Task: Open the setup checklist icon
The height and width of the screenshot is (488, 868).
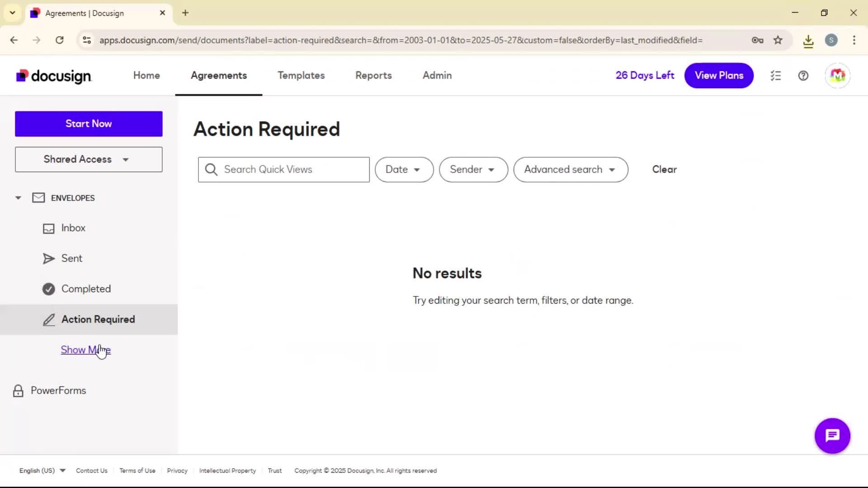Action: coord(776,75)
